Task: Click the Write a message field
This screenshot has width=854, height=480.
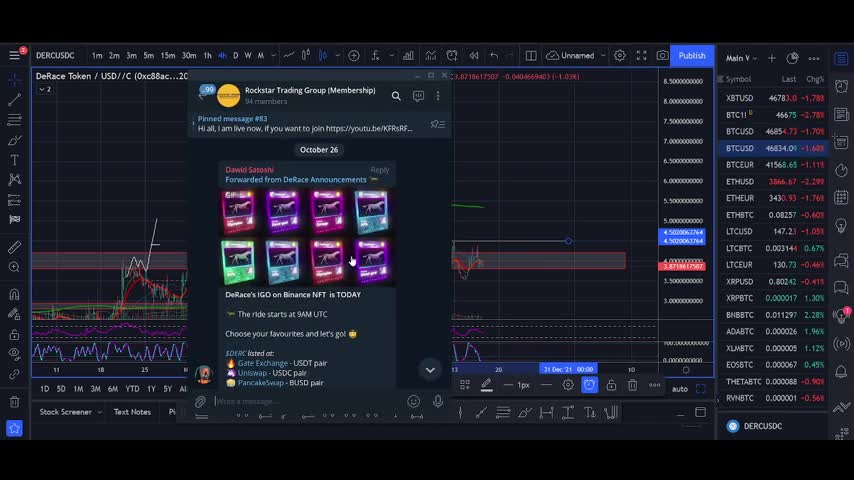Action: 308,402
